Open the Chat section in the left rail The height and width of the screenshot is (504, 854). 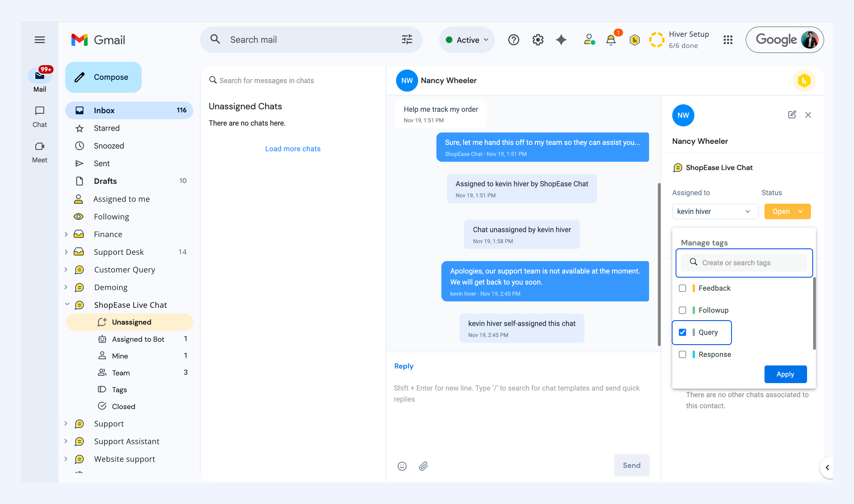click(x=40, y=117)
